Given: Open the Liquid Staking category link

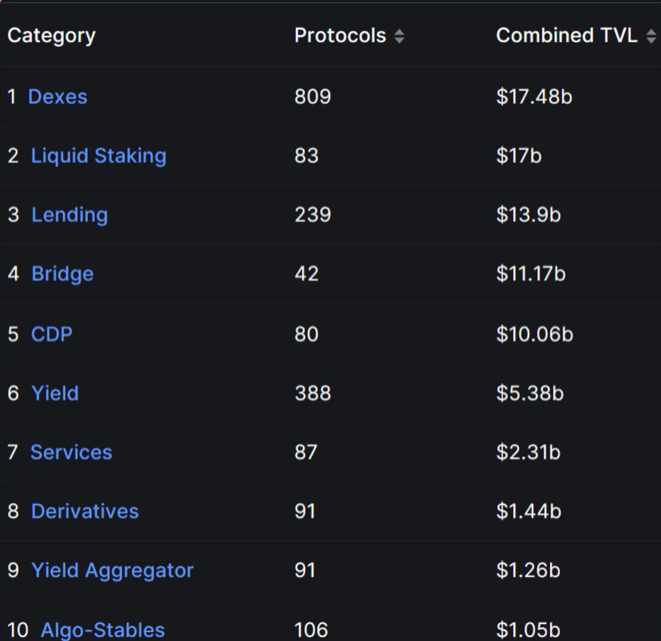Looking at the screenshot, I should [98, 156].
